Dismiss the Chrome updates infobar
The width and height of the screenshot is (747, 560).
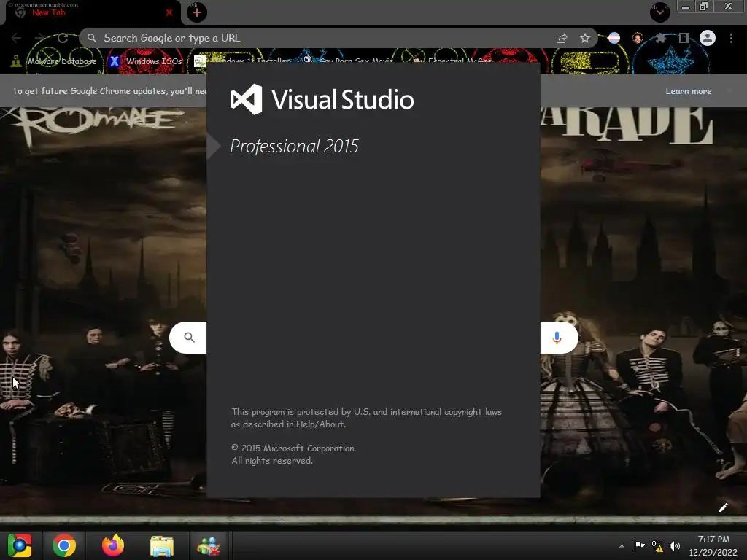click(x=729, y=91)
